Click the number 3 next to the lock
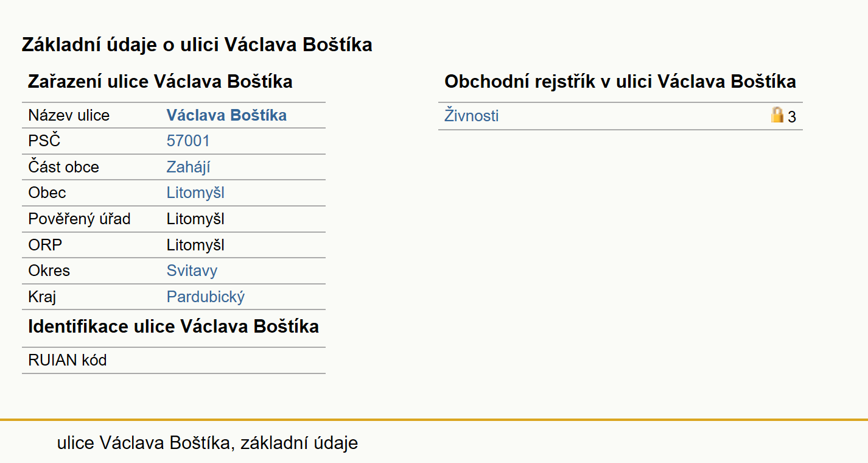The height and width of the screenshot is (463, 868). pos(792,117)
